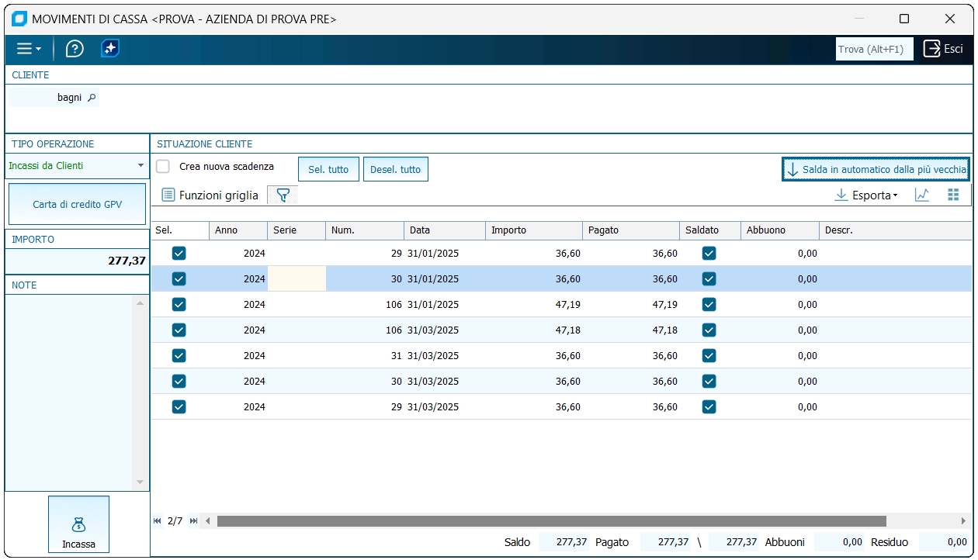
Task: Click the Trova search field
Action: pos(874,49)
